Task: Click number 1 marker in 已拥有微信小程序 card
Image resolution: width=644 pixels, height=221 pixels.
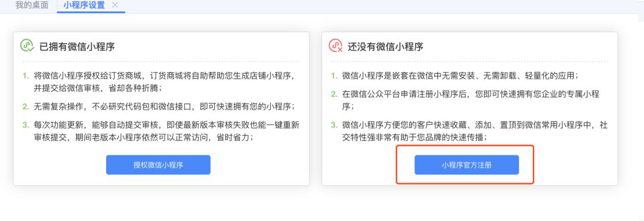Action: click(x=26, y=76)
